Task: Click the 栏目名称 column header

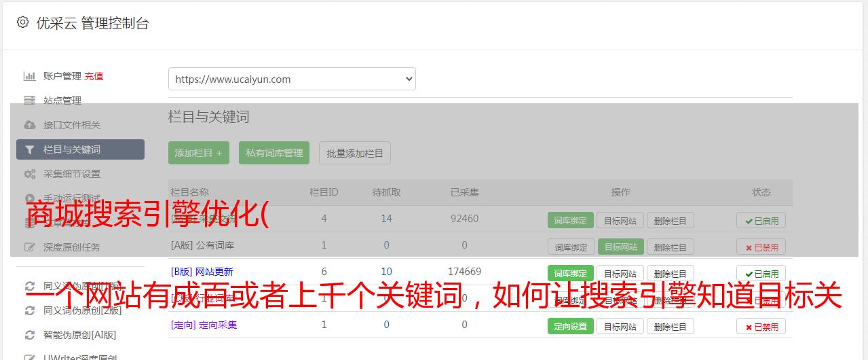Action: (x=189, y=192)
